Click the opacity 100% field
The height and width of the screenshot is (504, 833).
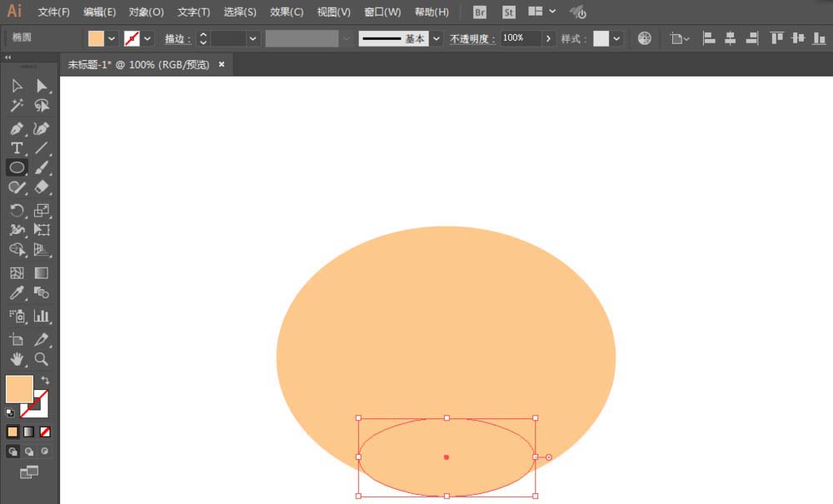[521, 38]
